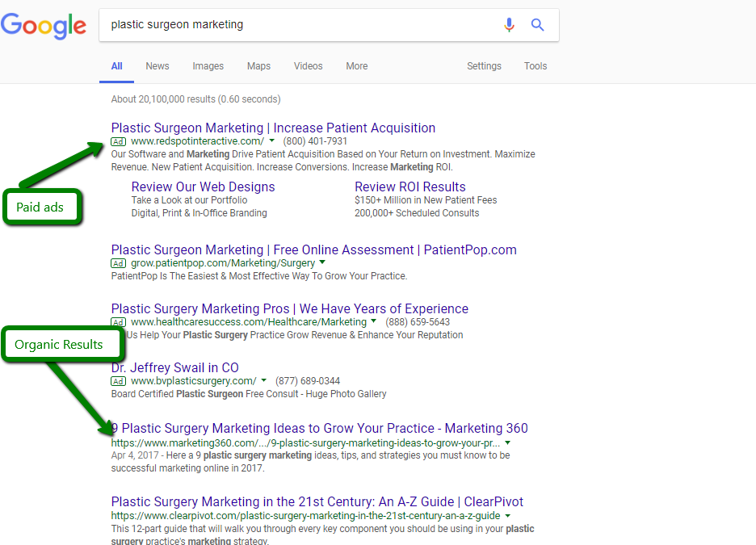Viewport: 756px width, 545px height.
Task: Open 'Plastic Surgery Marketing Pros' ad link
Action: point(289,308)
